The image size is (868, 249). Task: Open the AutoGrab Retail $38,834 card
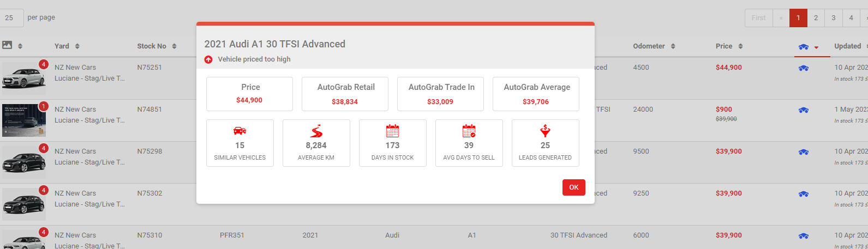click(x=345, y=94)
